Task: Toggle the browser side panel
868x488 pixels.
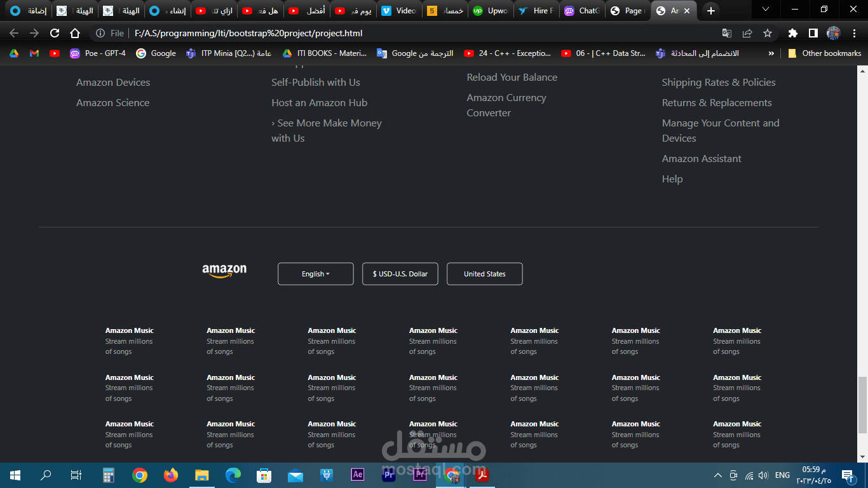Action: coord(813,33)
